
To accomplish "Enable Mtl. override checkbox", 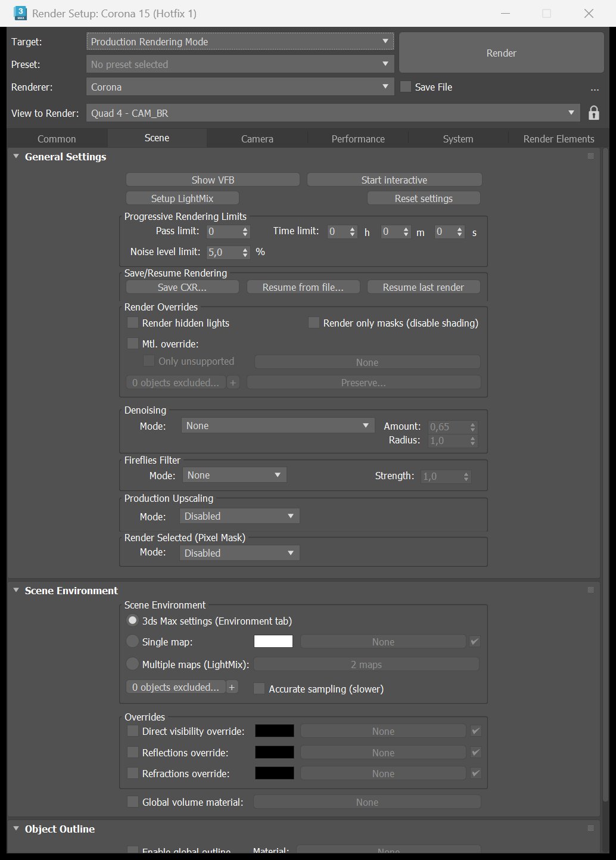I will coord(133,343).
